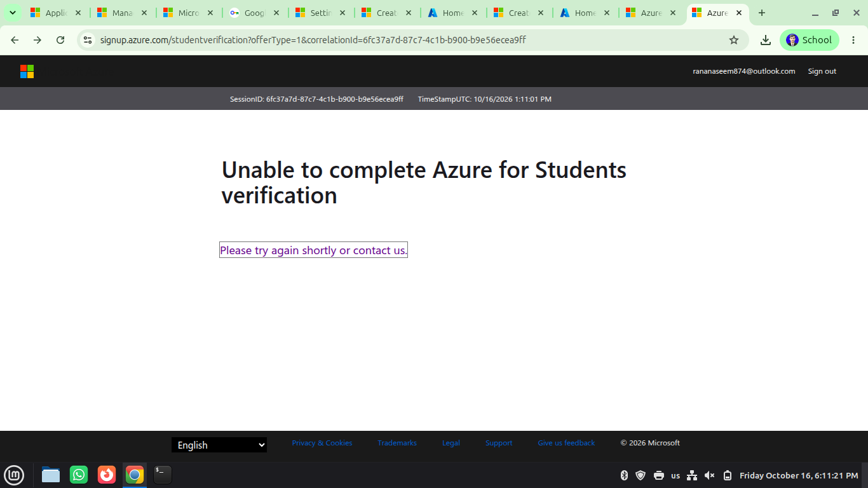The height and width of the screenshot is (488, 868).
Task: Open the terminal from the taskbar
Action: click(x=163, y=475)
